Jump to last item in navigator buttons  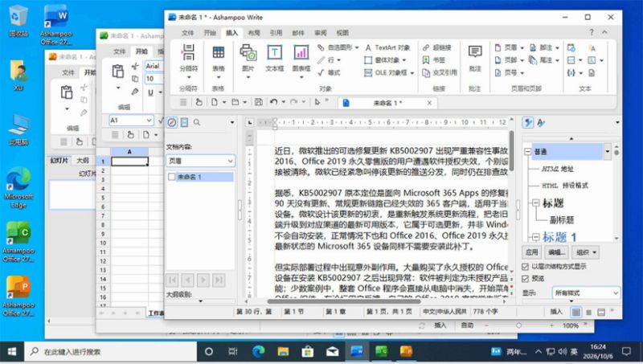(219, 280)
